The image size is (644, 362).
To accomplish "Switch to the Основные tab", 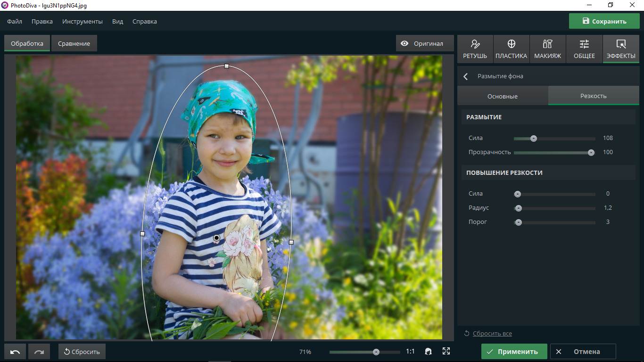I will 502,96.
